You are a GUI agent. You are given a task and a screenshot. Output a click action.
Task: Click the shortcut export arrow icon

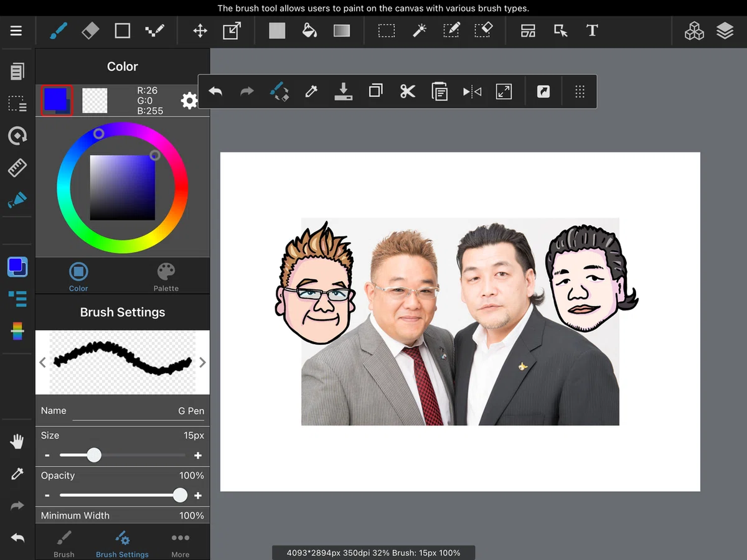[x=543, y=92]
